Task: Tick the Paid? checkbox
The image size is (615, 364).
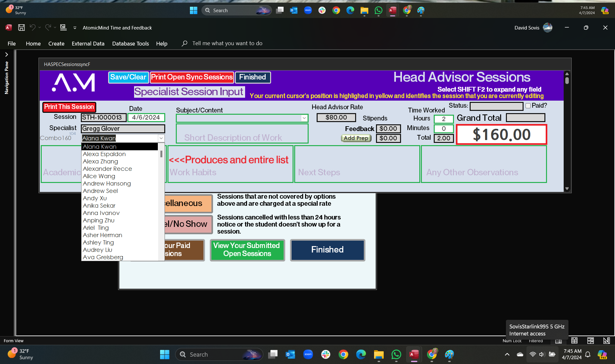Action: pos(528,106)
